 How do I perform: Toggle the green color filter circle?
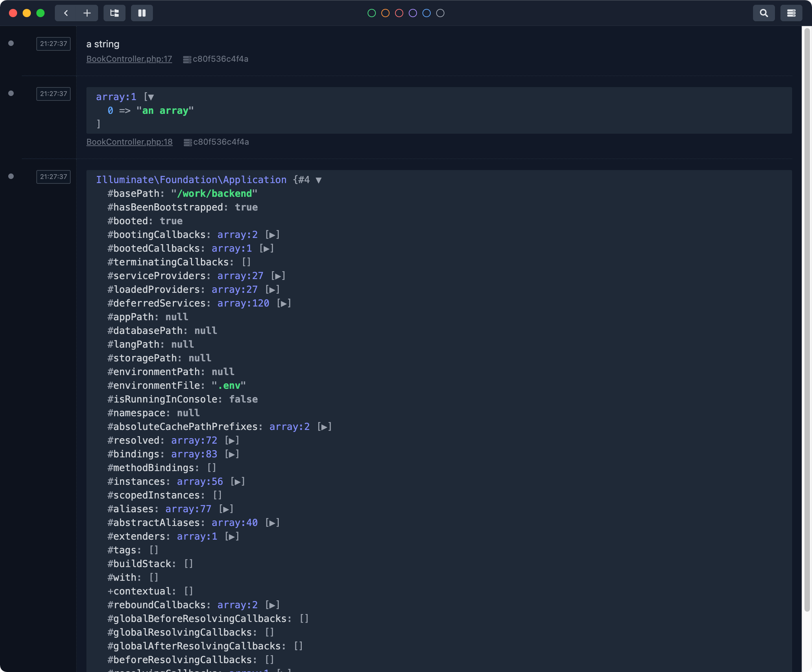(372, 13)
